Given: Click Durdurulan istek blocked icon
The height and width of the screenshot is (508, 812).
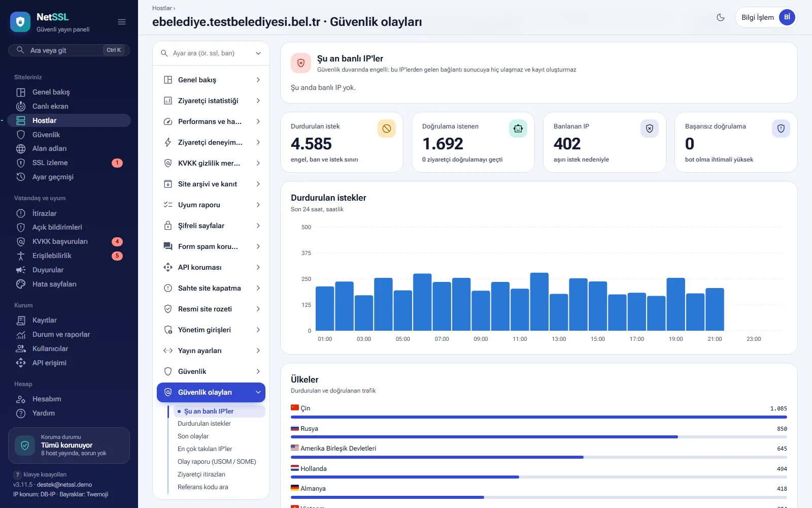Looking at the screenshot, I should point(387,129).
